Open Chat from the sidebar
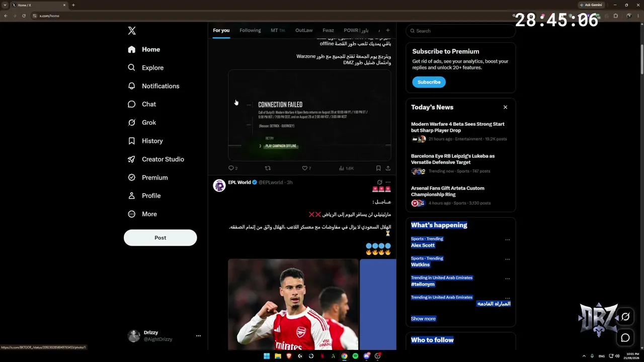Viewport: 644px width, 362px height. [142, 104]
